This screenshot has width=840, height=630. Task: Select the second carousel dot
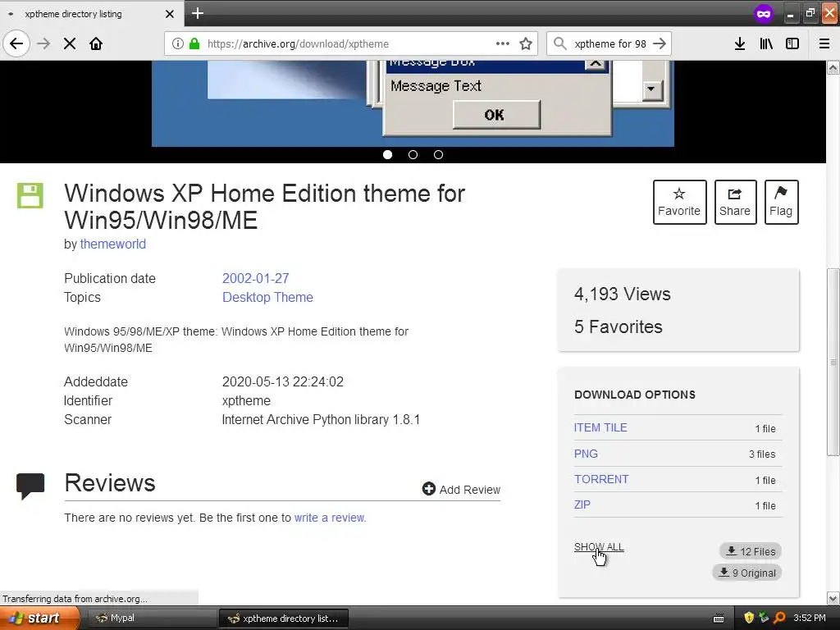[x=413, y=155]
